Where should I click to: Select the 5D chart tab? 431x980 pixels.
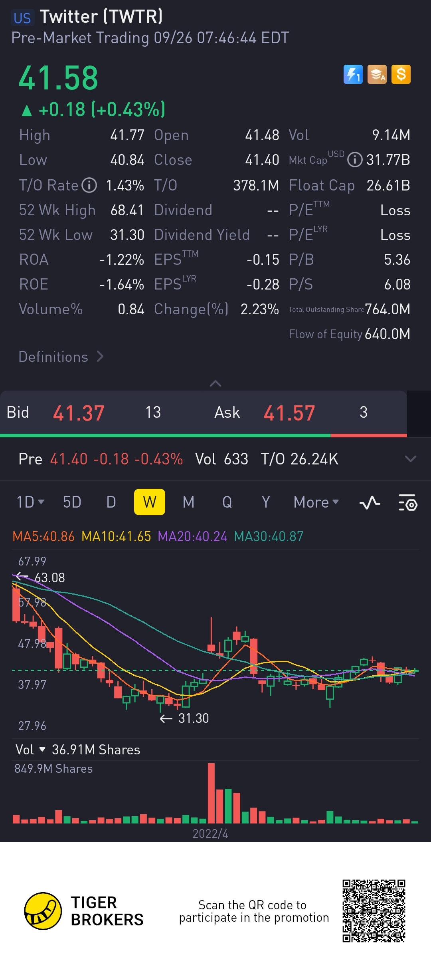tap(72, 502)
